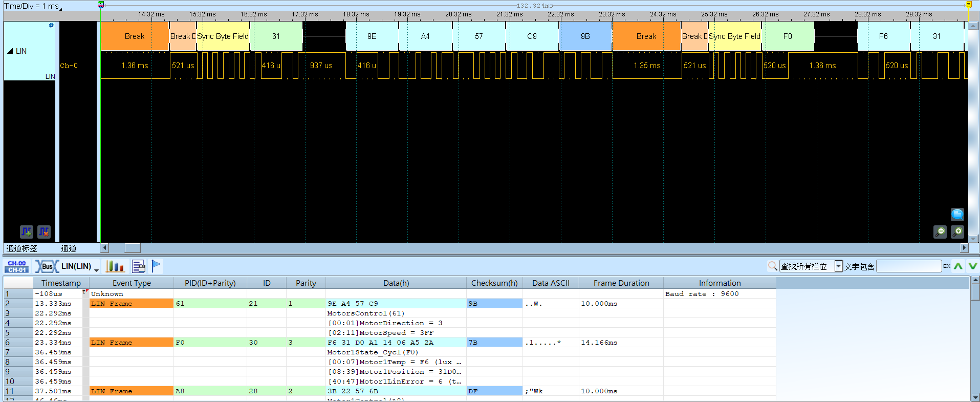
Task: Collapse the LIN bus channel group
Action: tap(10, 51)
